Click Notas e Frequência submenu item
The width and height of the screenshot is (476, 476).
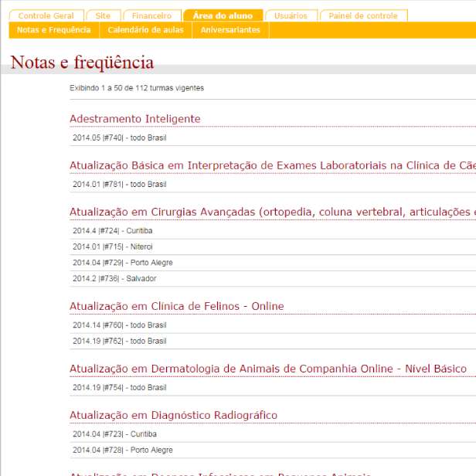[x=54, y=30]
